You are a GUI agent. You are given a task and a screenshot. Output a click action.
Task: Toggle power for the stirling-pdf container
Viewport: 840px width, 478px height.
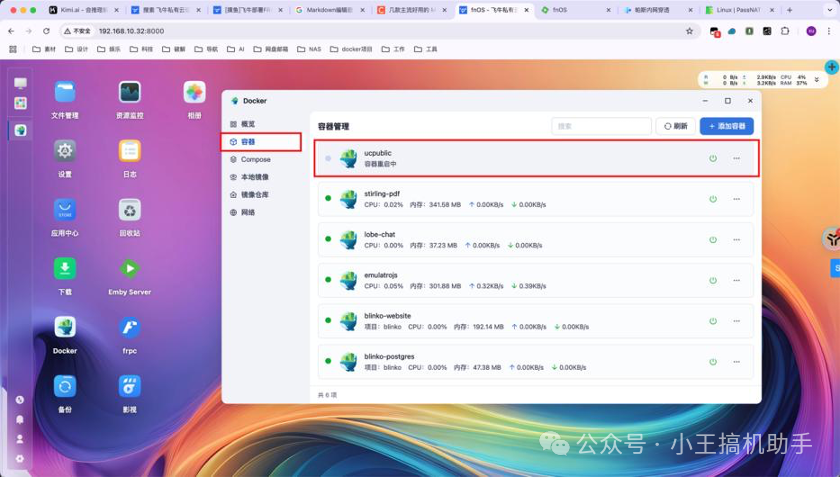click(713, 199)
